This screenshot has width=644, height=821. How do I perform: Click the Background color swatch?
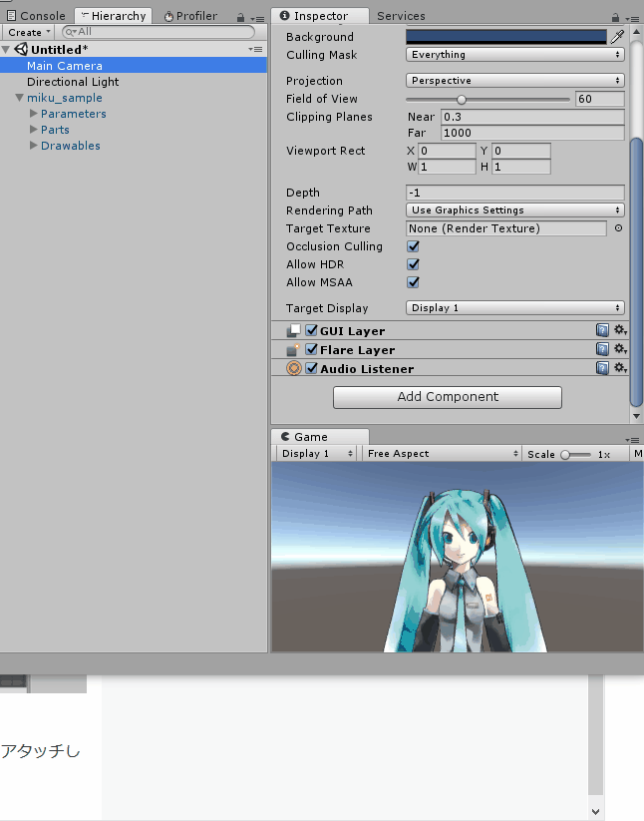pyautogui.click(x=506, y=36)
